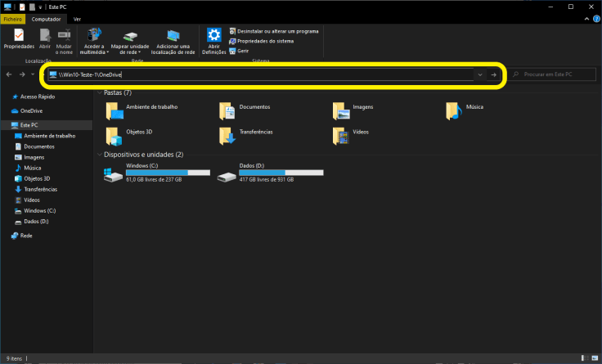Viewport: 602px width, 364px height.
Task: Expand the address bar history dropdown
Action: (479, 74)
